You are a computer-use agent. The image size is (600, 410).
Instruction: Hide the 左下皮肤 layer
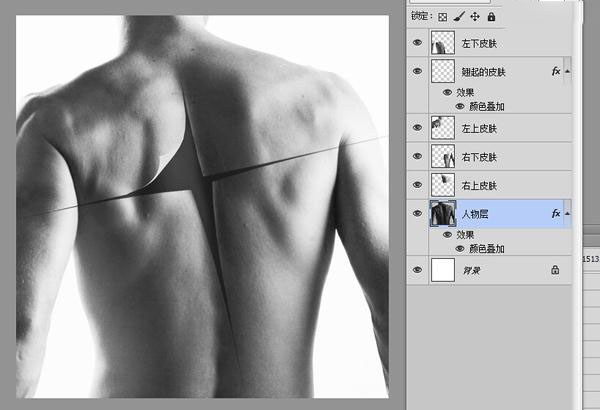417,44
